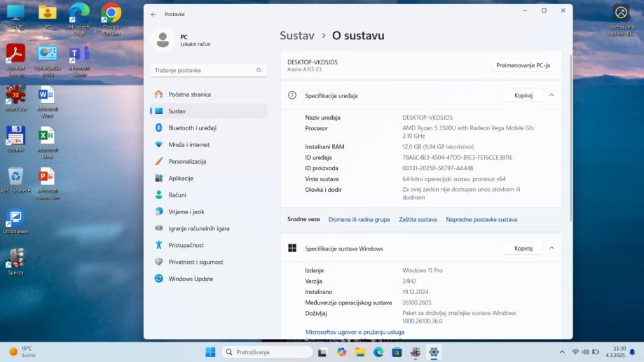Click the Preimenovanje PC-ja button
The height and width of the screenshot is (362, 644).
523,65
